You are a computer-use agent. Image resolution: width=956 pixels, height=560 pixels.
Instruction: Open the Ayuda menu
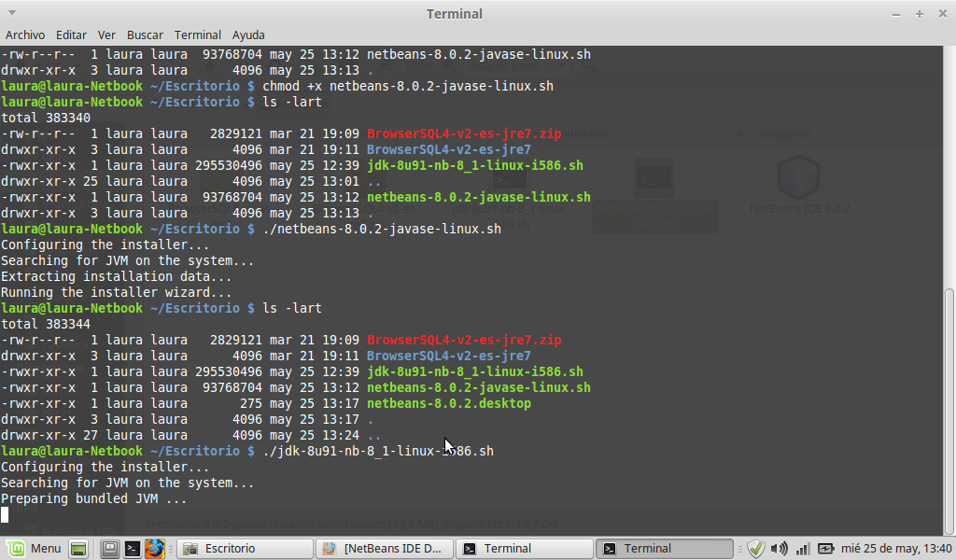[248, 35]
